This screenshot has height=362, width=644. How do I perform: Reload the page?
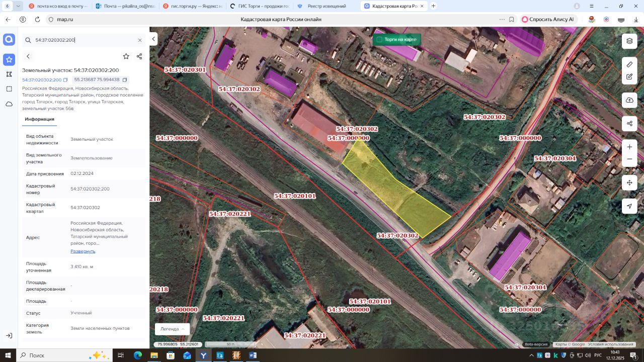pos(37,20)
